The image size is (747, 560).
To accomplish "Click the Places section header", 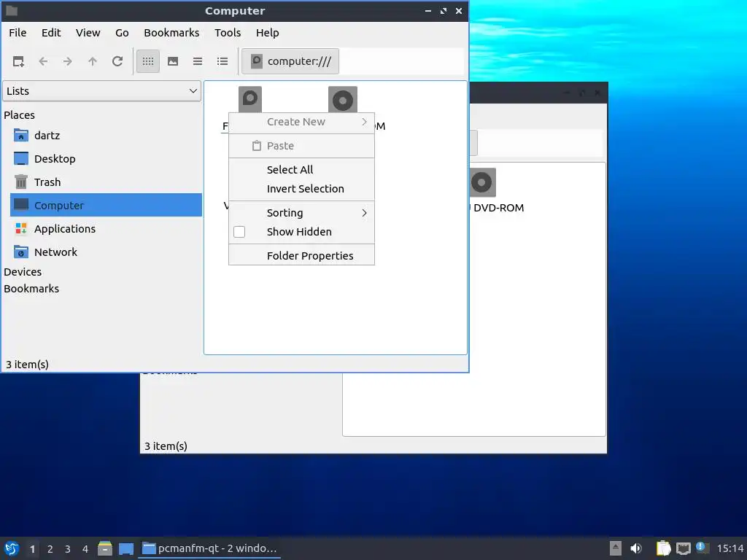I will click(x=20, y=115).
